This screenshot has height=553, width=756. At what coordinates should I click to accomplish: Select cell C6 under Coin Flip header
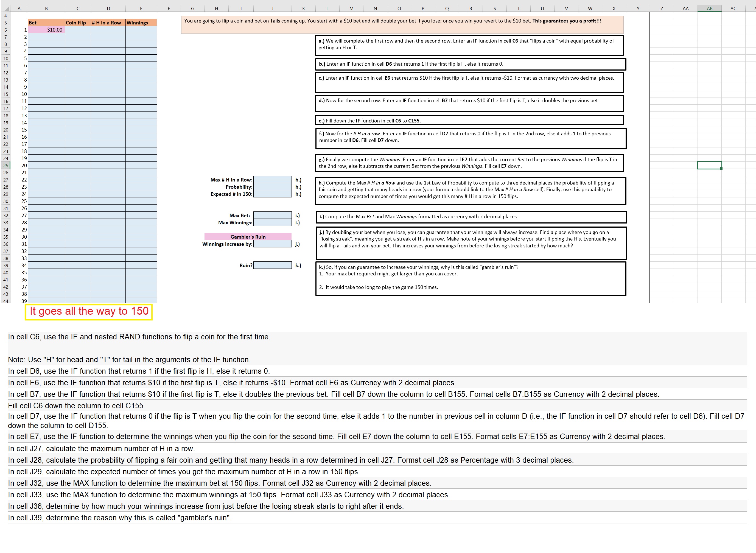click(78, 30)
